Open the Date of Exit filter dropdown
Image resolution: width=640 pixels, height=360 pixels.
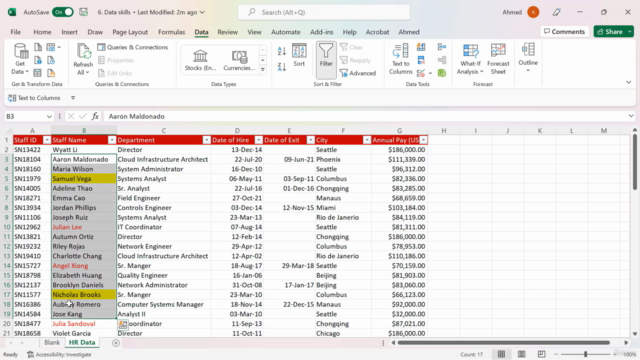(311, 140)
